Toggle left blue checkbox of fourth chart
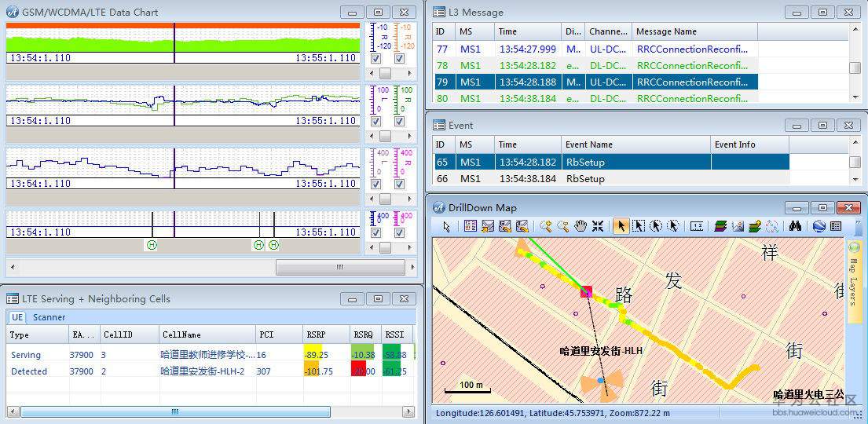Screen dimensions: 868x424 tap(376, 233)
